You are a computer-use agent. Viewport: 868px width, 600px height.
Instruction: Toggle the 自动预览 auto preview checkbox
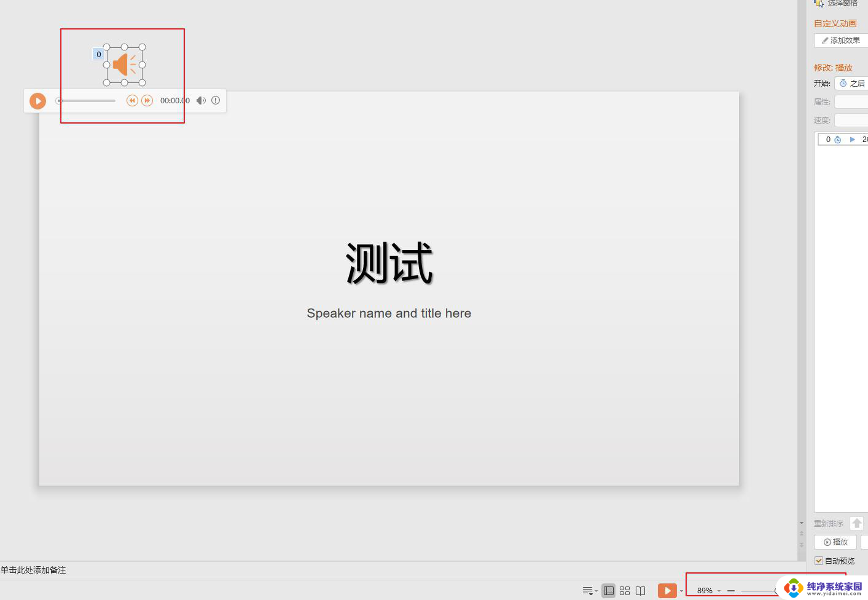coord(819,561)
